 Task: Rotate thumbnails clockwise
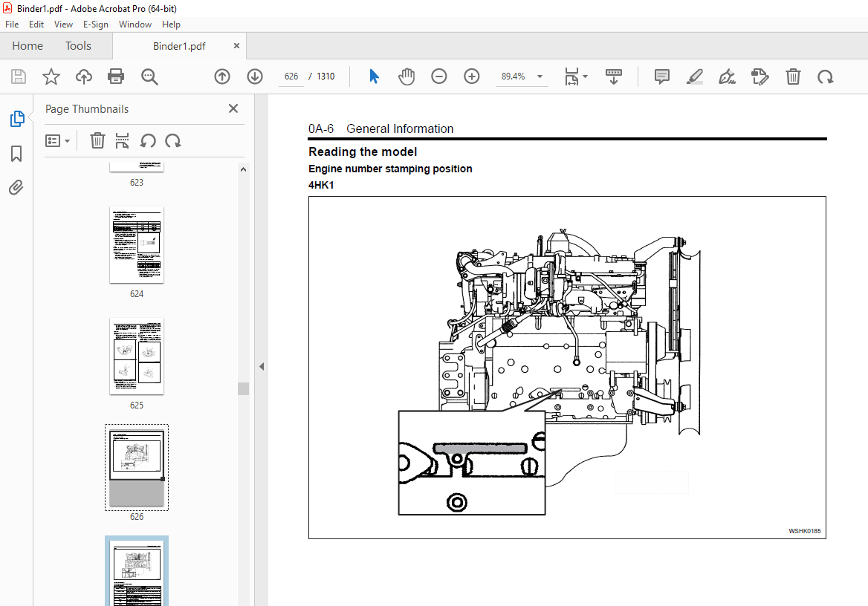pos(172,140)
